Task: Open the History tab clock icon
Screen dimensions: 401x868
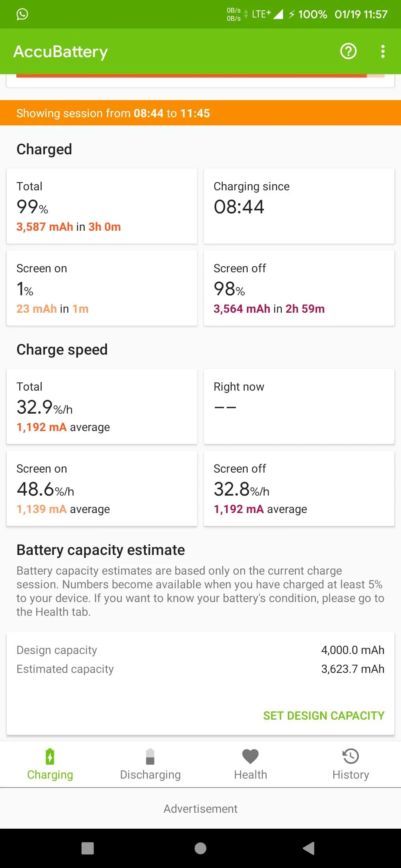Action: click(351, 757)
